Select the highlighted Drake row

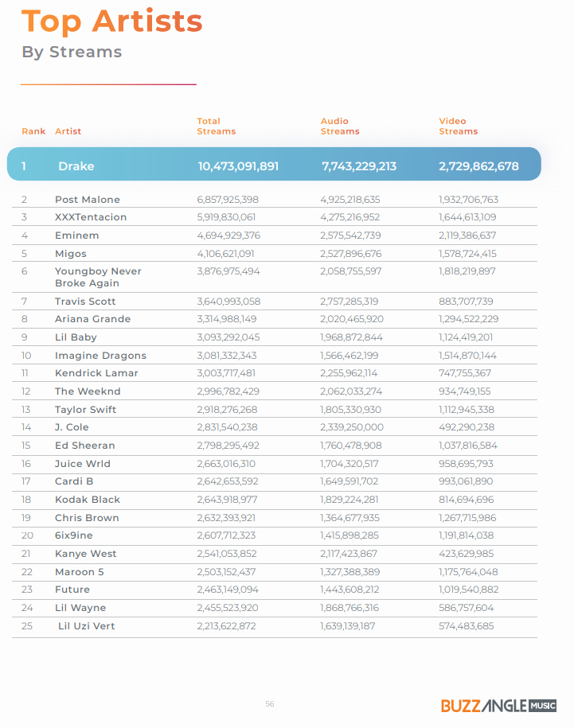[274, 164]
